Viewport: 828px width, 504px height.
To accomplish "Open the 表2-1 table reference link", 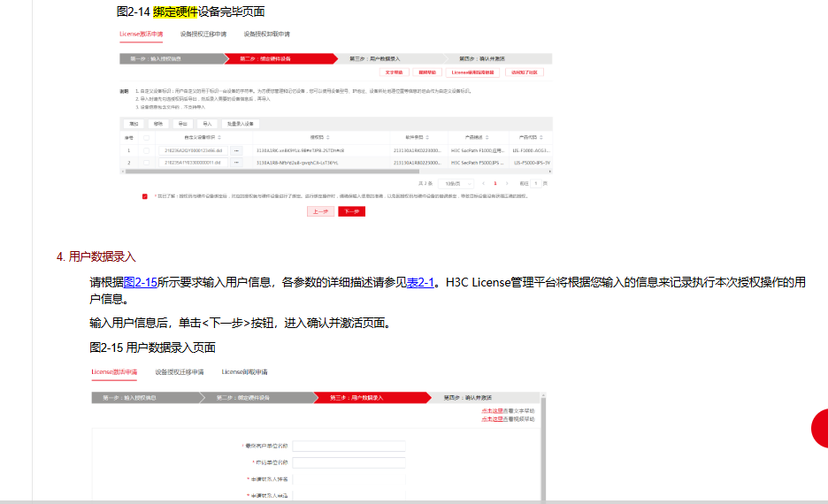I will pos(420,283).
